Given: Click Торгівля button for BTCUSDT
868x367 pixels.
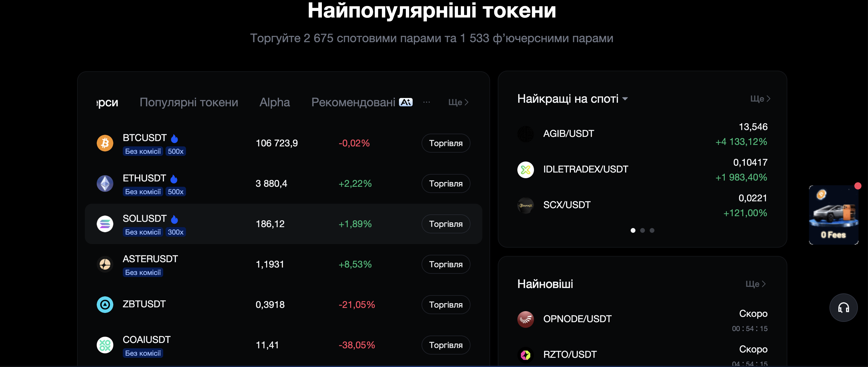Looking at the screenshot, I should coord(446,143).
